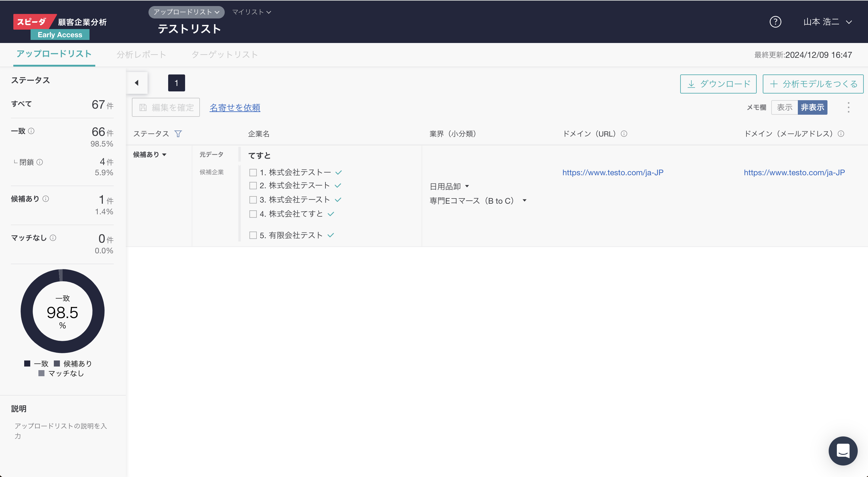Screen dimensions: 868x477
Task: Open the chat support bubble icon
Action: tap(843, 451)
